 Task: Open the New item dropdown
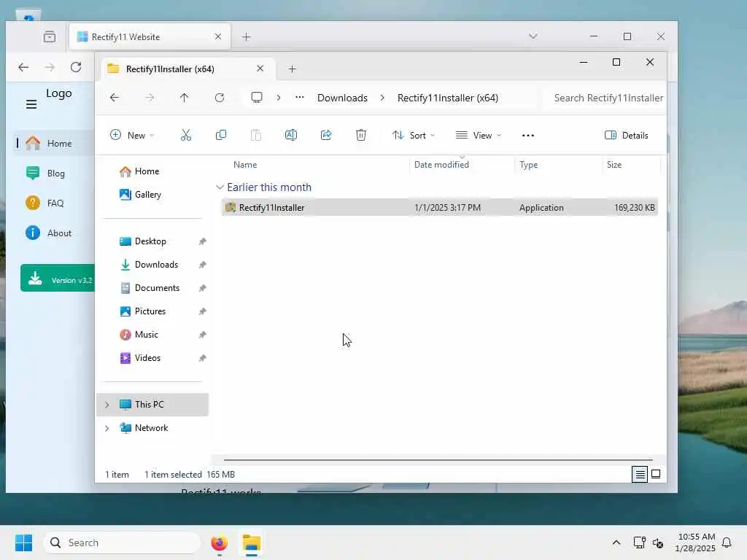click(x=132, y=135)
